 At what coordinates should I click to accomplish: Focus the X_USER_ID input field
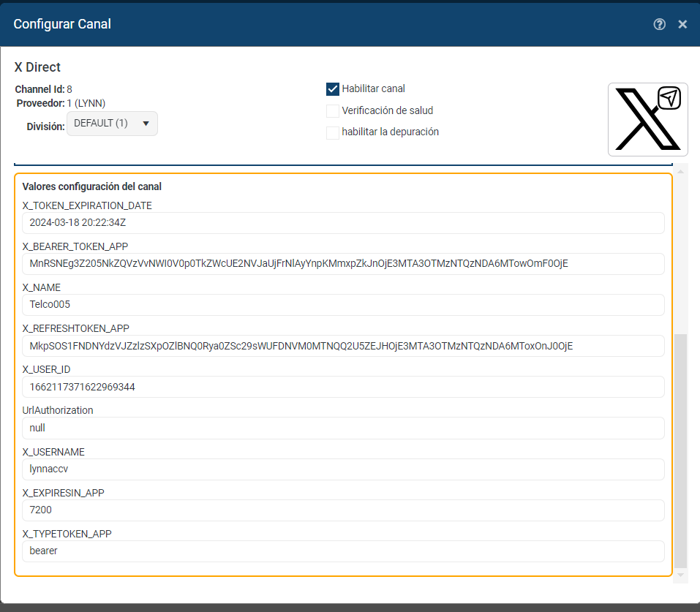click(x=343, y=387)
